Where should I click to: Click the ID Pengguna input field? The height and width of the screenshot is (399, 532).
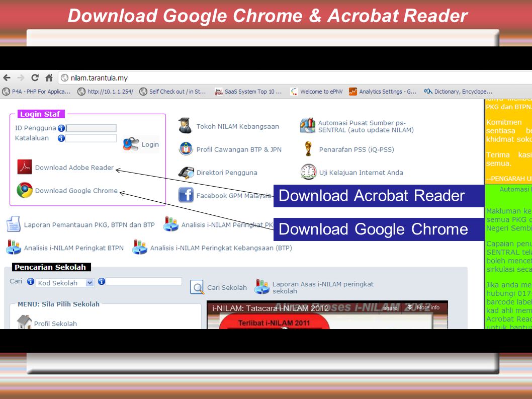92,128
